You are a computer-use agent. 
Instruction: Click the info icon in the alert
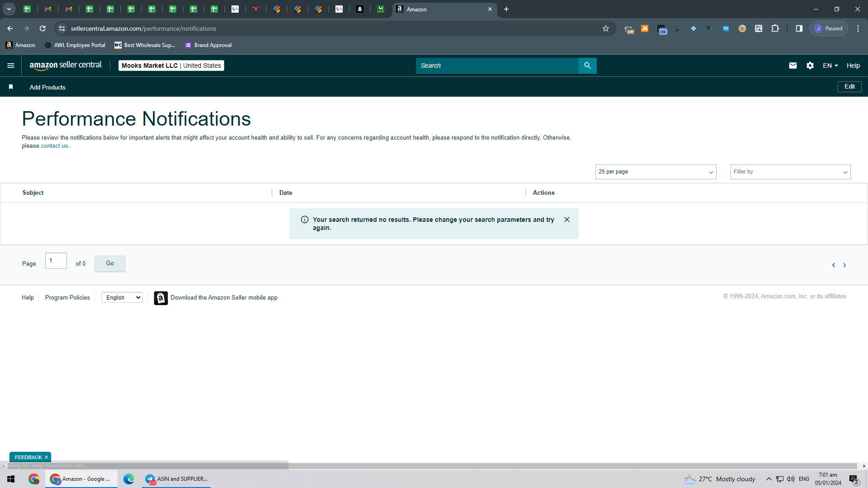(x=305, y=220)
